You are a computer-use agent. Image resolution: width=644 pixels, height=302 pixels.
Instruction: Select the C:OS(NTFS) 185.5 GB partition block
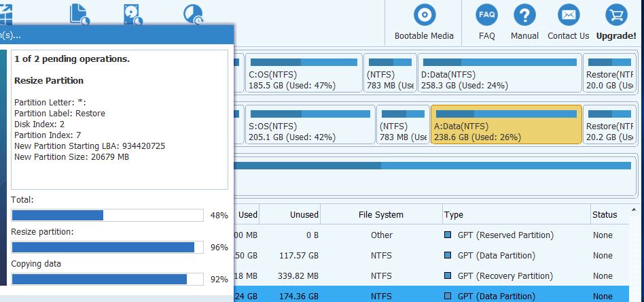(304, 72)
